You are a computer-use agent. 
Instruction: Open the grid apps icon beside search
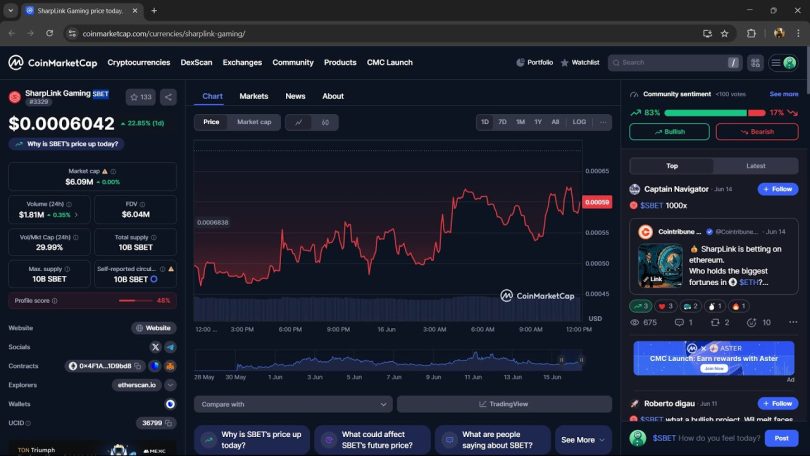(755, 62)
